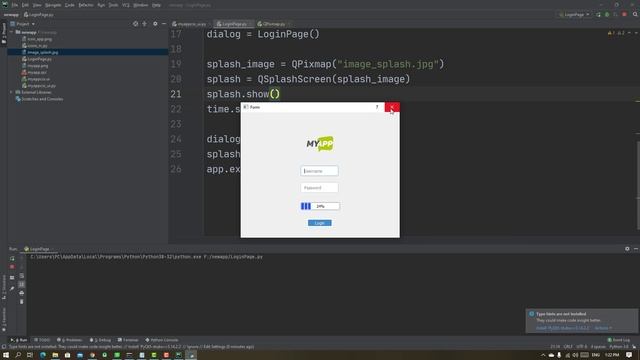Click the help question mark in Form title bar
Screen dimensions: 640x360
tap(377, 107)
